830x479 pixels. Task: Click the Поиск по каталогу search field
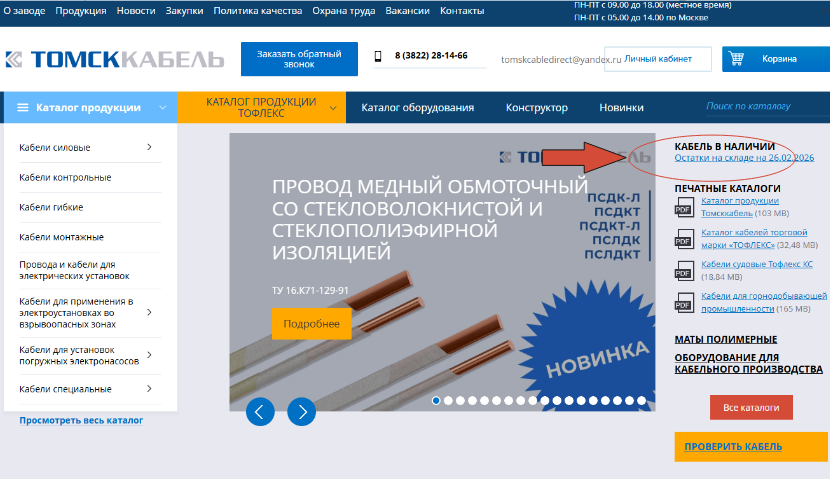(x=760, y=106)
